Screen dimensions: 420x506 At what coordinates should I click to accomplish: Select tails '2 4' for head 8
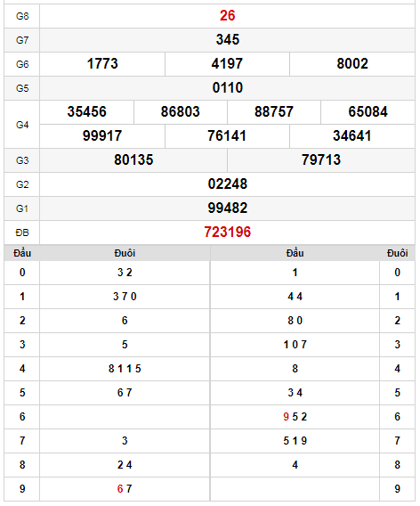[x=125, y=465]
